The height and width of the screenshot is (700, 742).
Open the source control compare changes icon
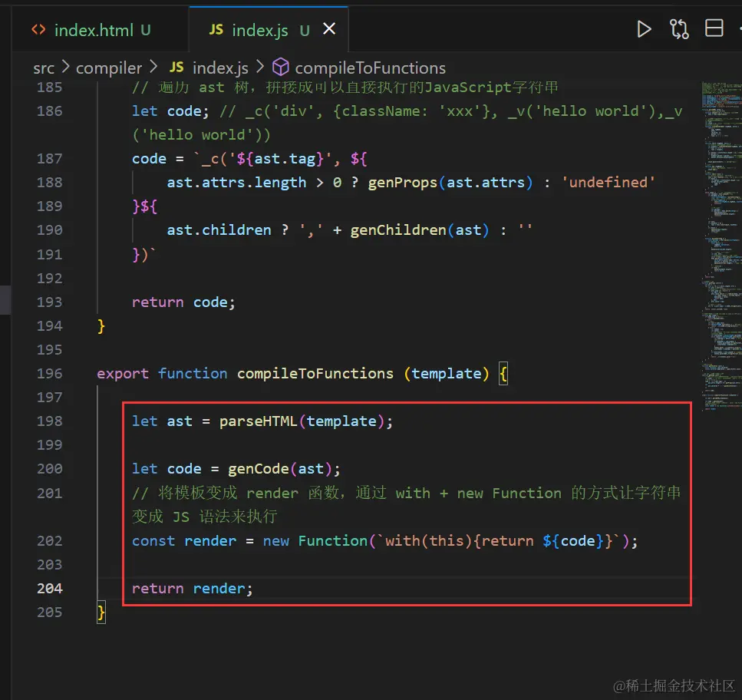point(679,29)
